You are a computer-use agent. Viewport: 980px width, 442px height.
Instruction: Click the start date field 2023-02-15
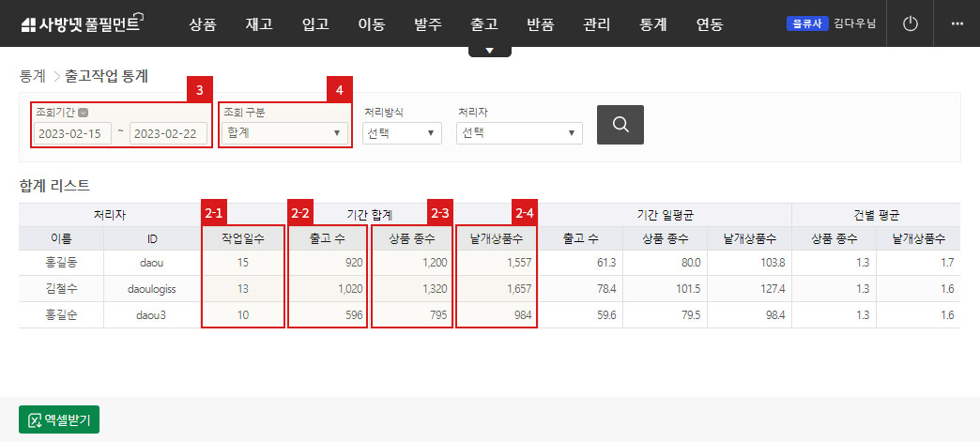coord(72,133)
